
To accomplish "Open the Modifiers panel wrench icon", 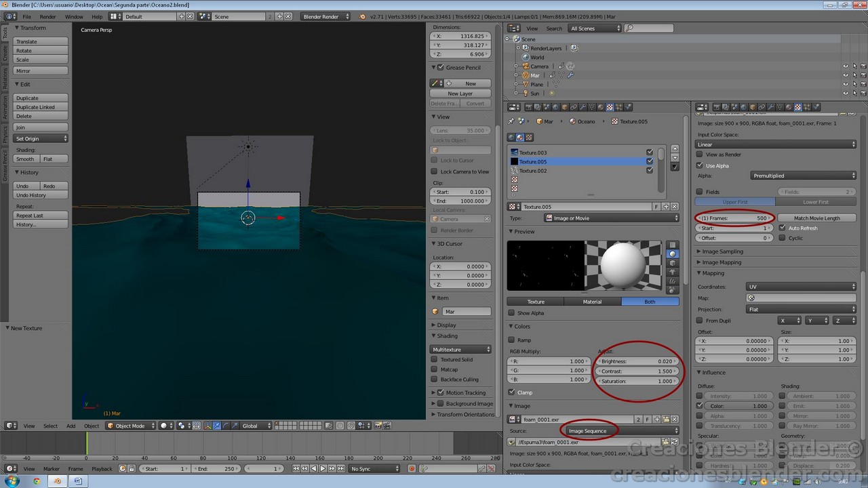I will pos(770,106).
